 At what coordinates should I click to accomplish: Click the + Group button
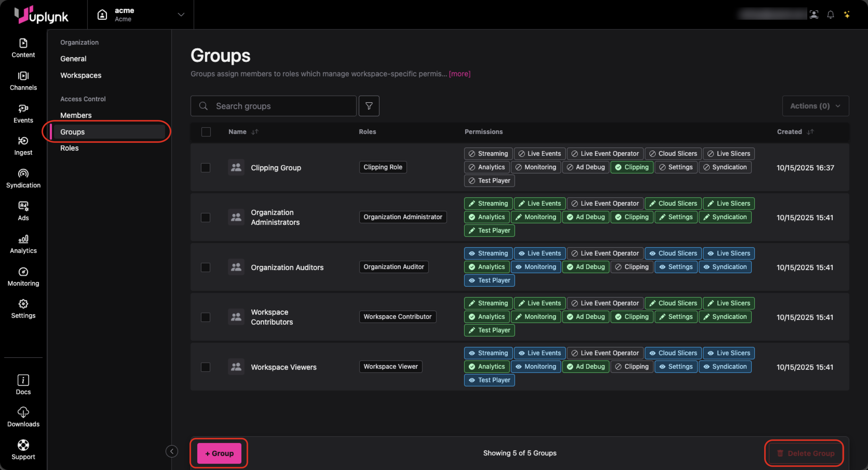[x=219, y=453]
